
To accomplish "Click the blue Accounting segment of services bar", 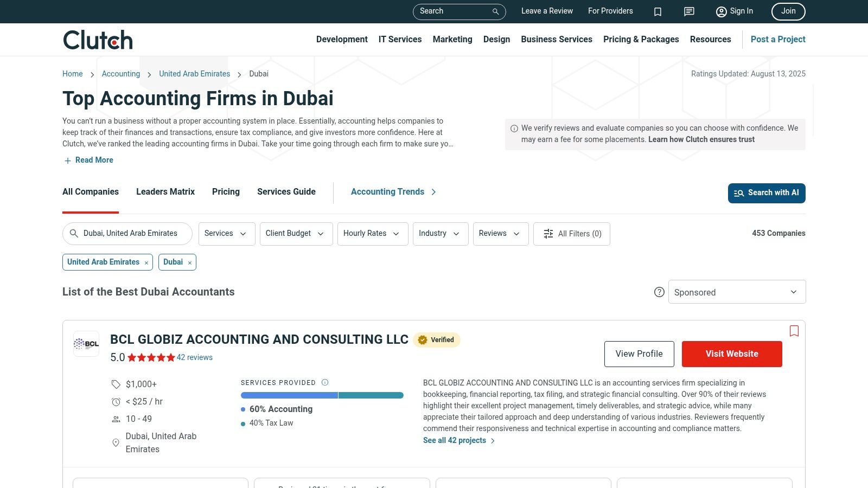I will pos(289,395).
